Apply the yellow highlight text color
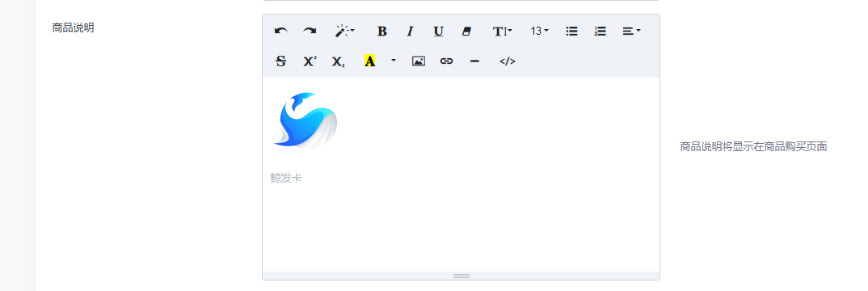The height and width of the screenshot is (291, 868). [x=370, y=61]
